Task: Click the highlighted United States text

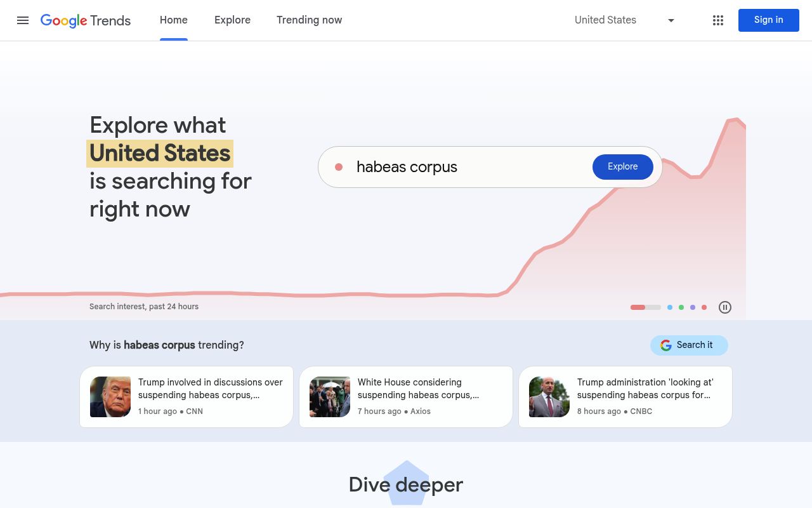Action: click(x=160, y=154)
